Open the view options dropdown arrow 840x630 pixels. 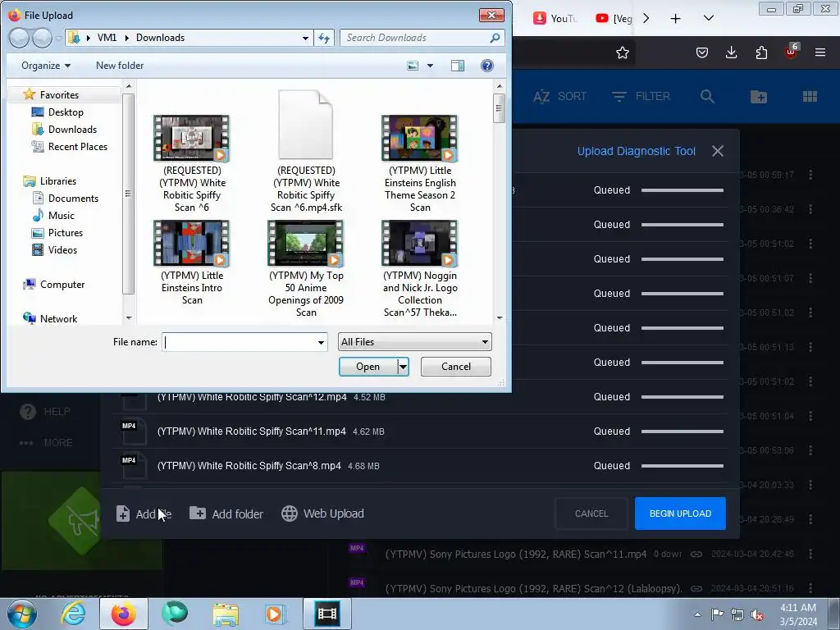pyautogui.click(x=430, y=66)
